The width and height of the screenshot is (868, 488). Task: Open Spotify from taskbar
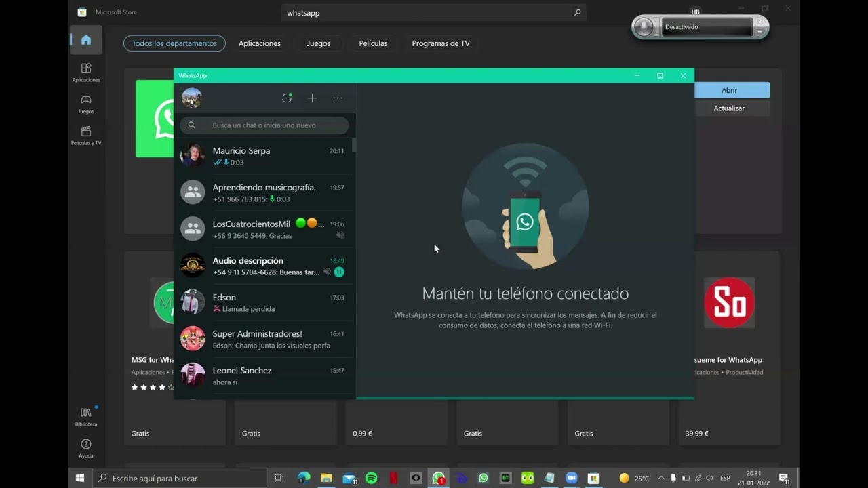(371, 478)
